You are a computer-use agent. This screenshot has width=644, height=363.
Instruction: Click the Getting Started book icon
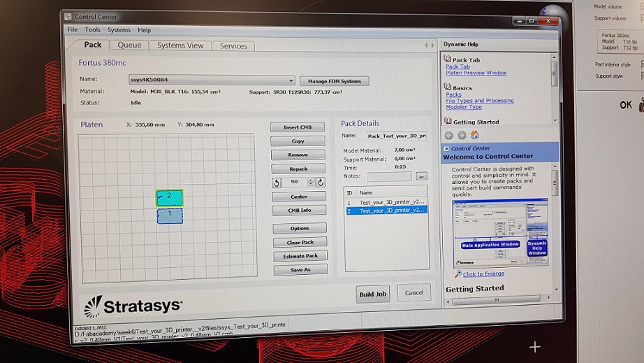(x=448, y=121)
